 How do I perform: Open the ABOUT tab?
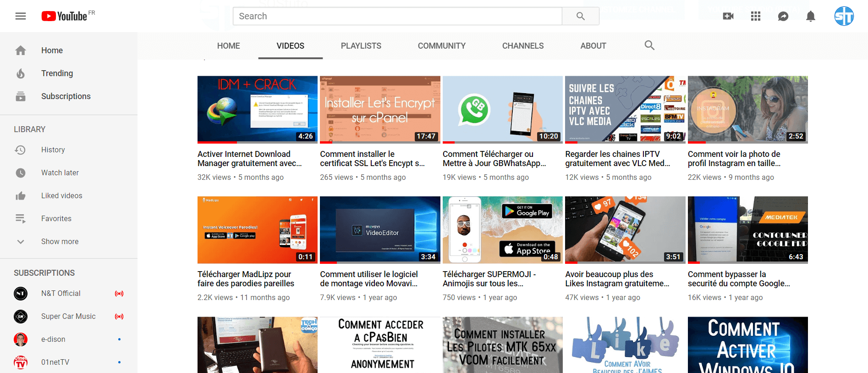593,46
